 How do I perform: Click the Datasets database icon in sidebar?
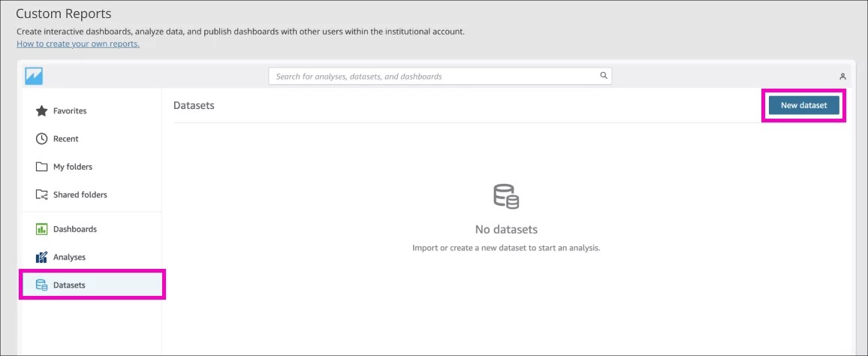point(42,285)
